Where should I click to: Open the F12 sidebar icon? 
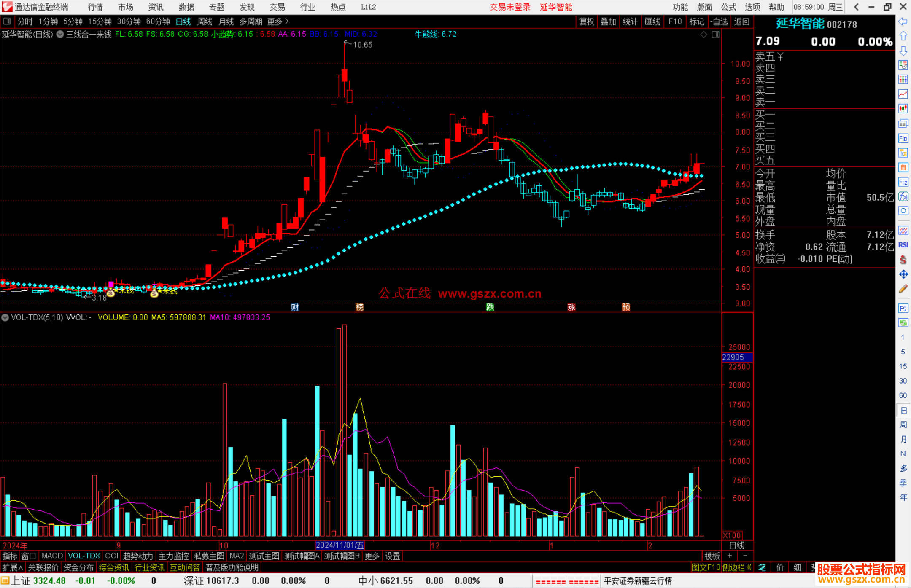903,182
